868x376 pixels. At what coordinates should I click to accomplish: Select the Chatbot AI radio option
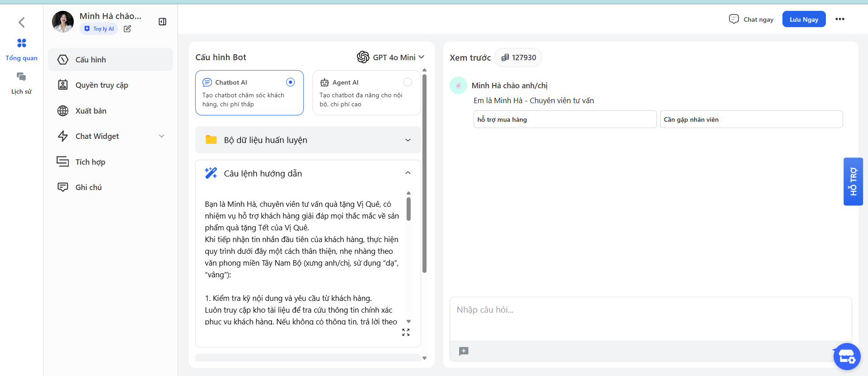pyautogui.click(x=290, y=82)
